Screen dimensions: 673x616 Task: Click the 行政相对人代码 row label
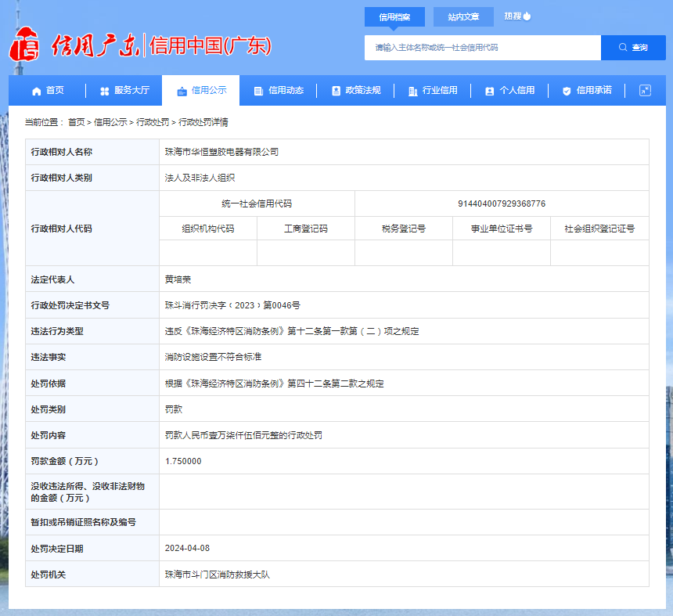point(61,229)
